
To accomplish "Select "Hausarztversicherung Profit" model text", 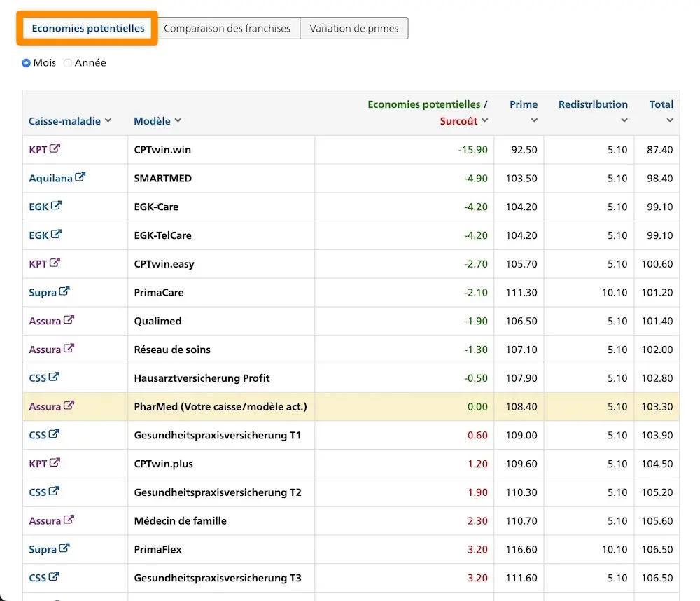I will (202, 378).
